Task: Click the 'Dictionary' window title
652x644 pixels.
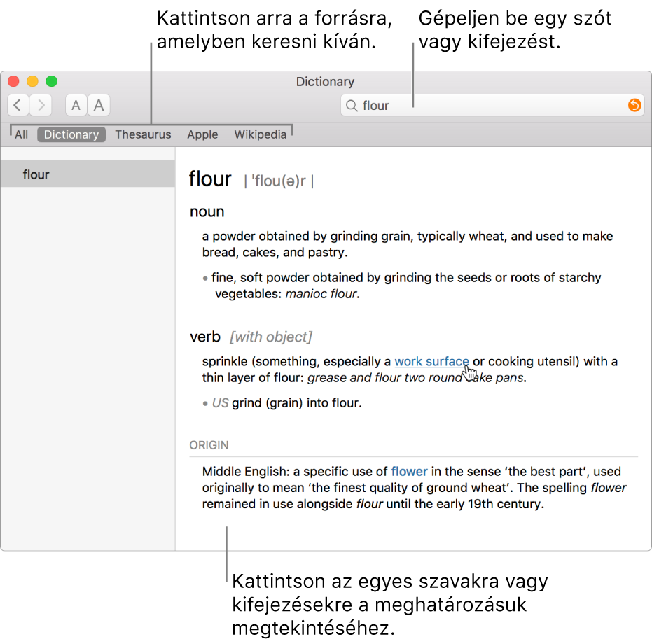Action: [325, 81]
